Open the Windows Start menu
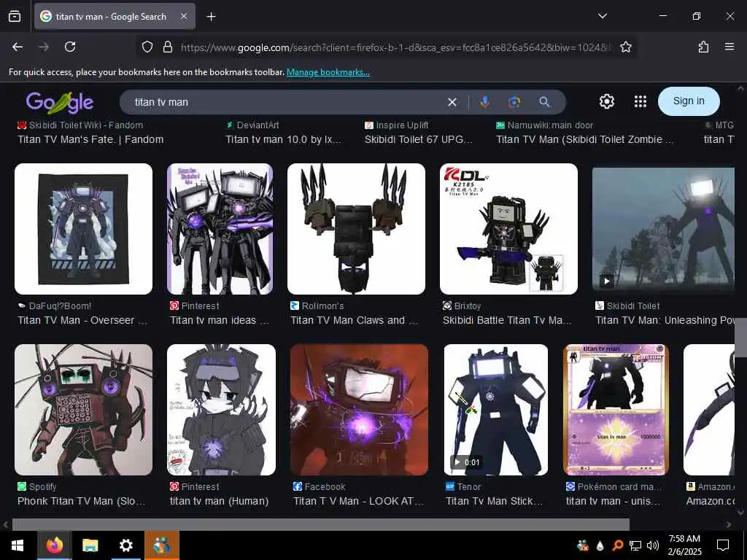The image size is (747, 560). point(18,545)
